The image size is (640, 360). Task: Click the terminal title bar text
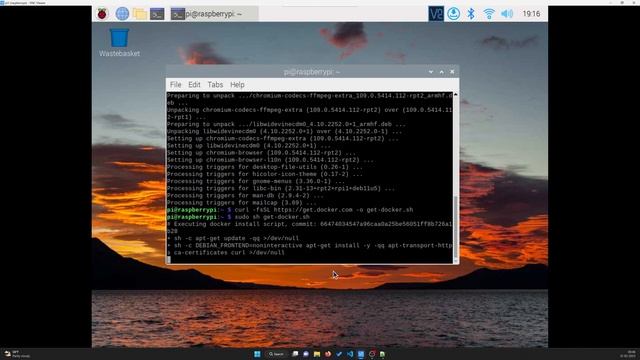(312, 72)
